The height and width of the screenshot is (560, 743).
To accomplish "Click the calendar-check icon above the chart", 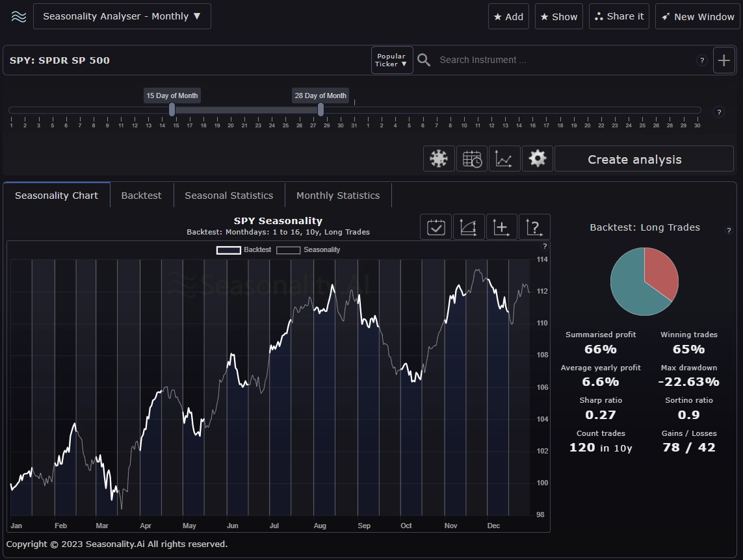I will pyautogui.click(x=436, y=227).
